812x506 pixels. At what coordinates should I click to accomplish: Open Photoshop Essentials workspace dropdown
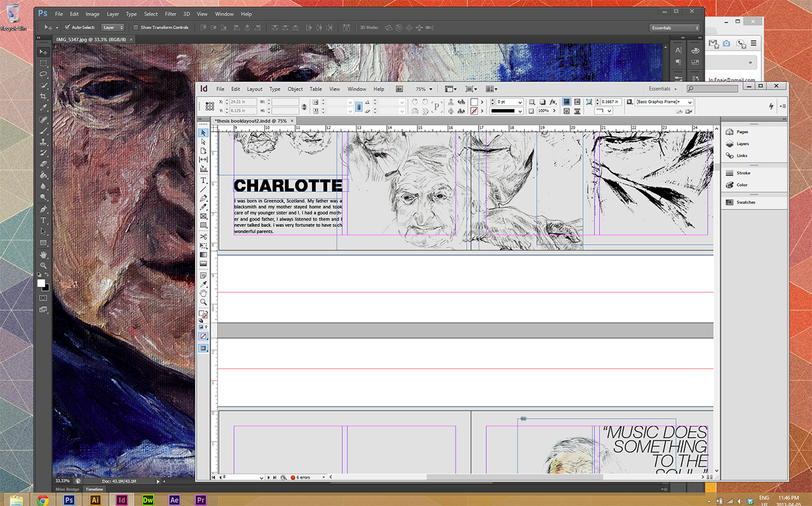[x=675, y=28]
